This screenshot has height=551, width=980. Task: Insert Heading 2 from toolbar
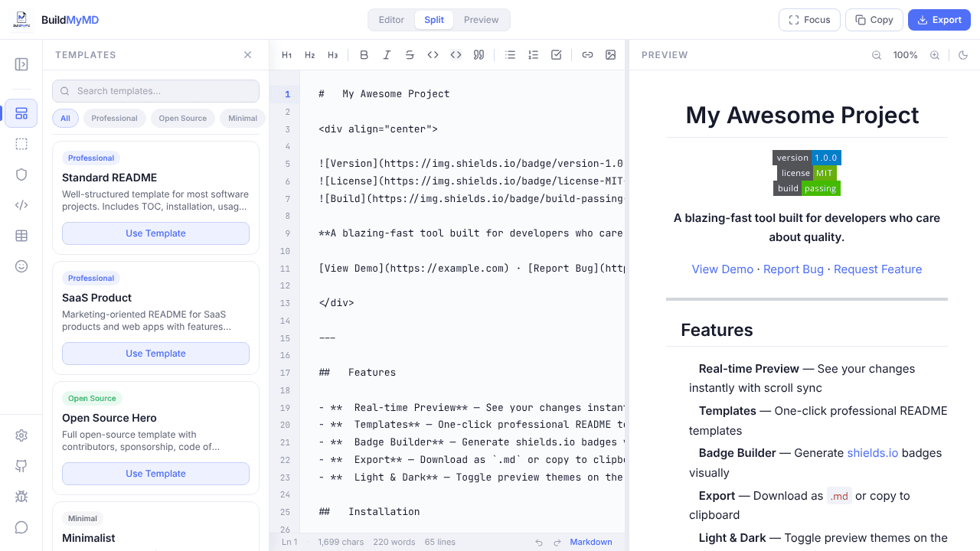pos(309,55)
